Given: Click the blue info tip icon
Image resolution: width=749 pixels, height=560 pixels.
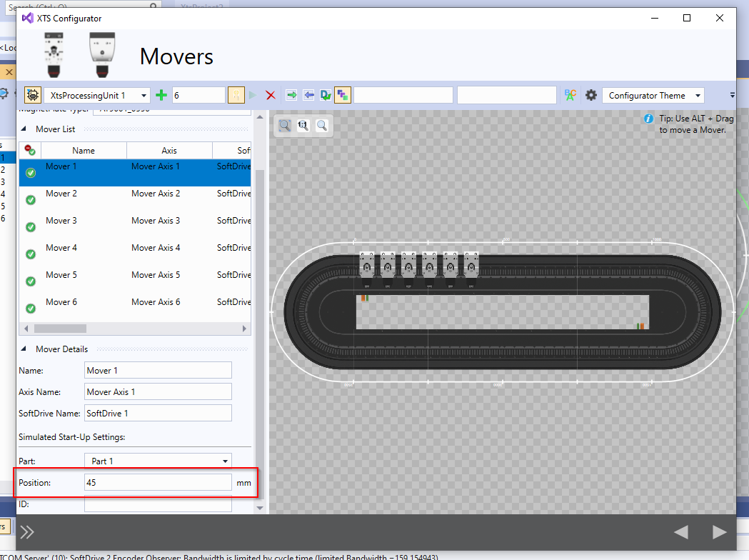Looking at the screenshot, I should 649,119.
